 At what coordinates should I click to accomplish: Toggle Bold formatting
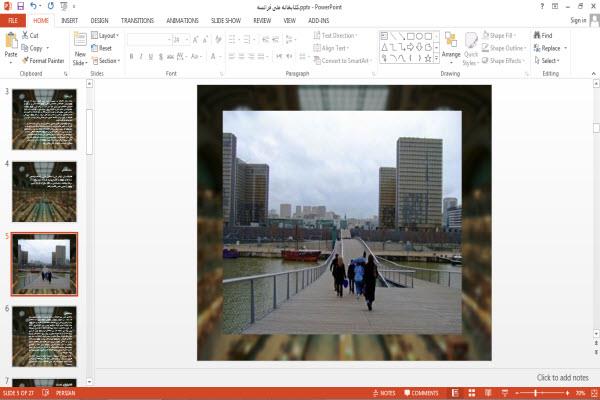[131, 57]
